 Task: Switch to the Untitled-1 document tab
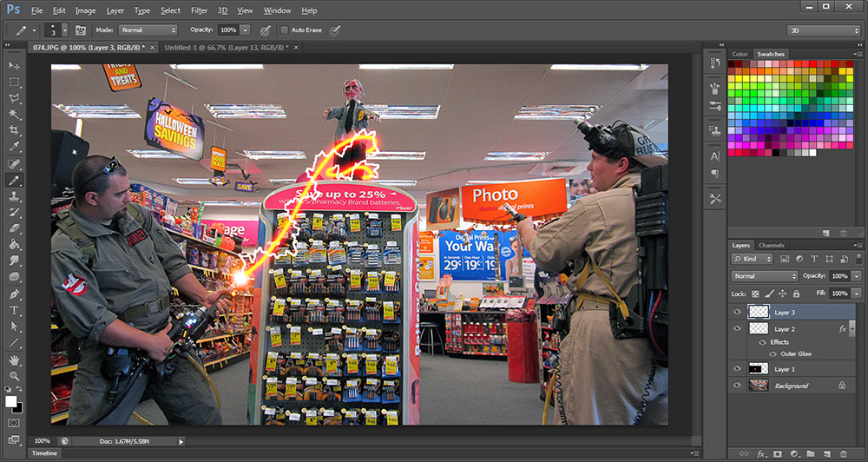click(227, 48)
